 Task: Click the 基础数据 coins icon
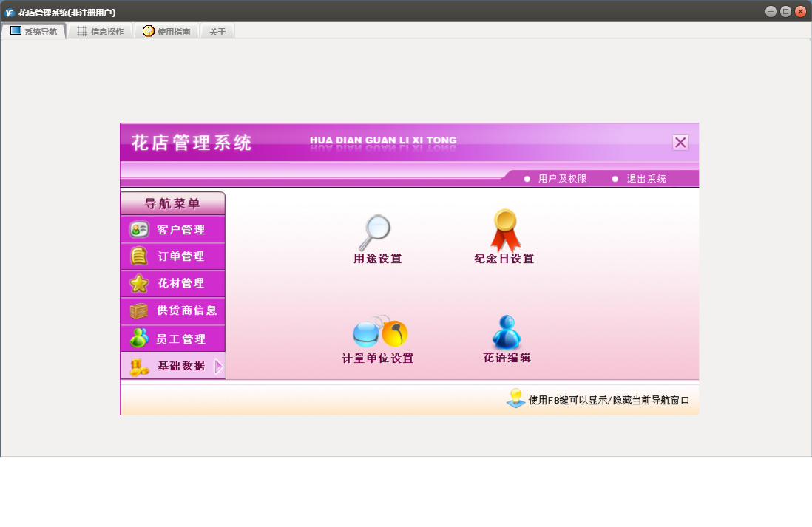click(139, 367)
